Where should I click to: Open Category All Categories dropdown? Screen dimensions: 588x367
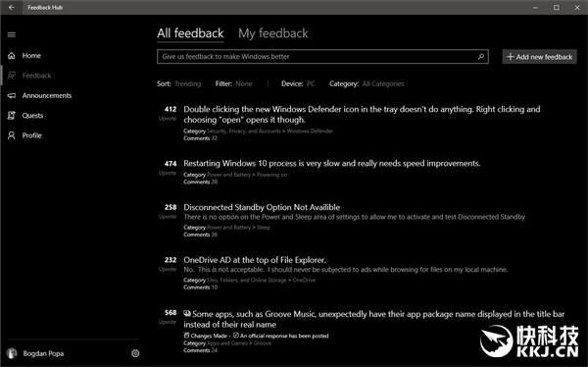(367, 83)
